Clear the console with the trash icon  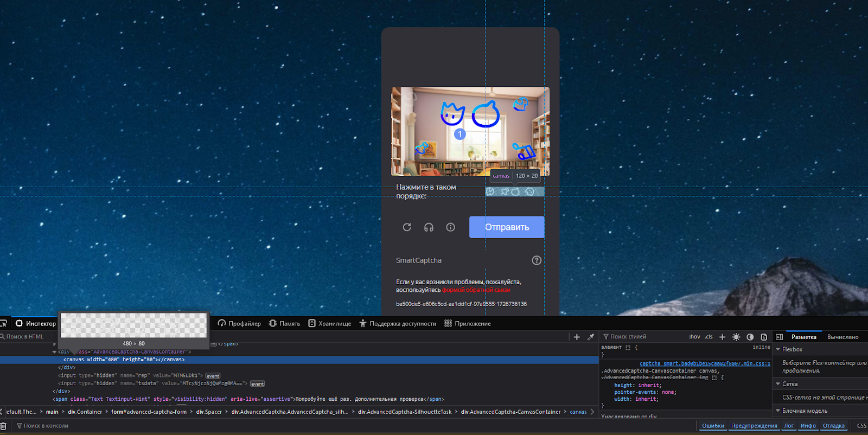3,426
